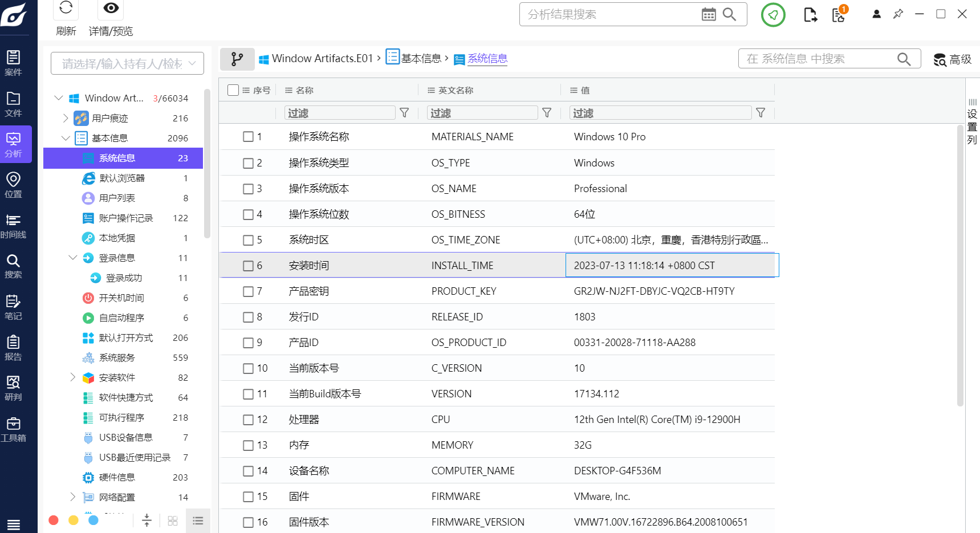The height and width of the screenshot is (533, 980).
Task: Click the yellow color tag dot
Action: tap(74, 520)
